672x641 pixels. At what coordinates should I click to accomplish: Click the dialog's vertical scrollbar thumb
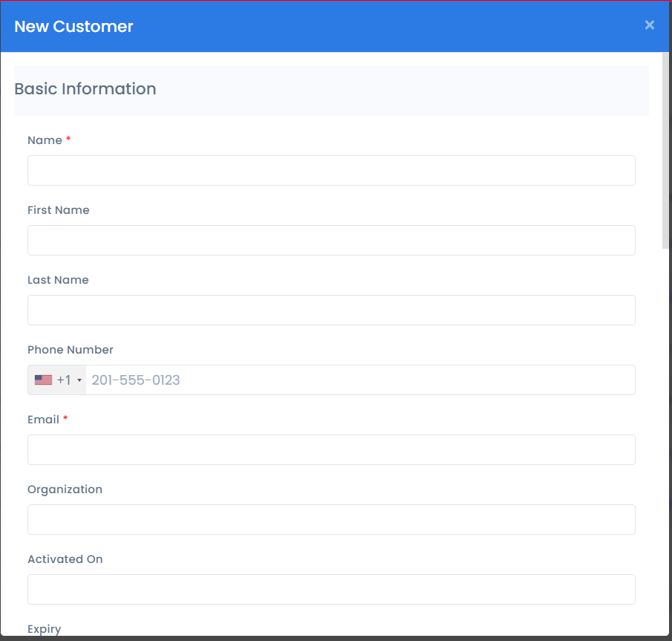point(665,151)
